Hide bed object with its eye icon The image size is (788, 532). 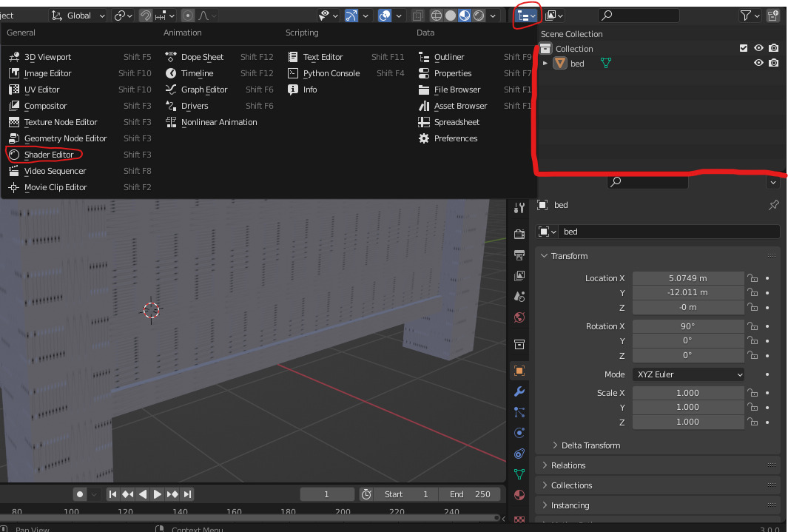[x=759, y=63]
